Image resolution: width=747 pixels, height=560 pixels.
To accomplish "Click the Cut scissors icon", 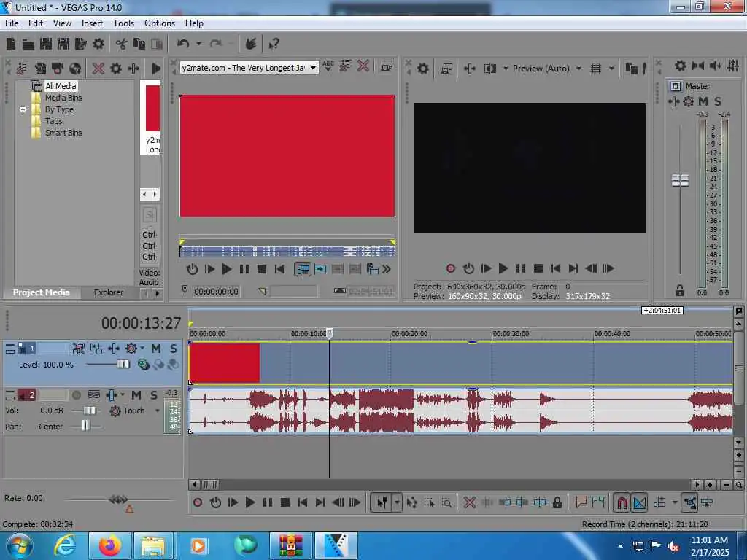I will tap(122, 44).
